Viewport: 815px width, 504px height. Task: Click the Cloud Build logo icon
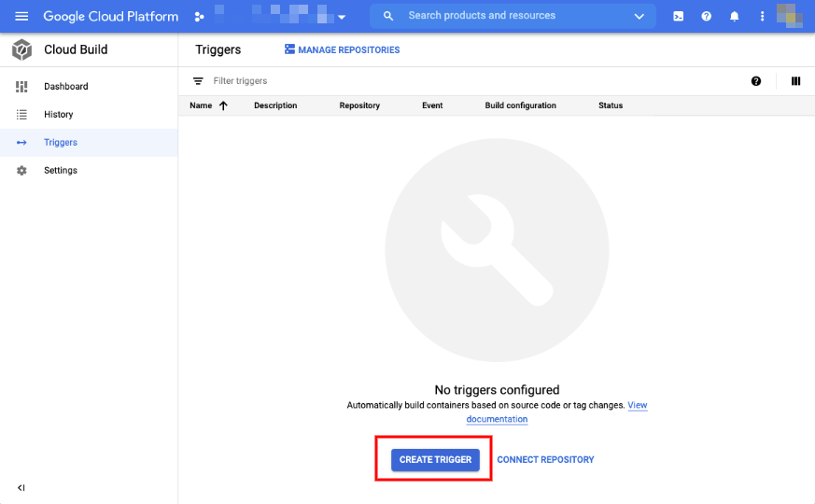point(21,49)
